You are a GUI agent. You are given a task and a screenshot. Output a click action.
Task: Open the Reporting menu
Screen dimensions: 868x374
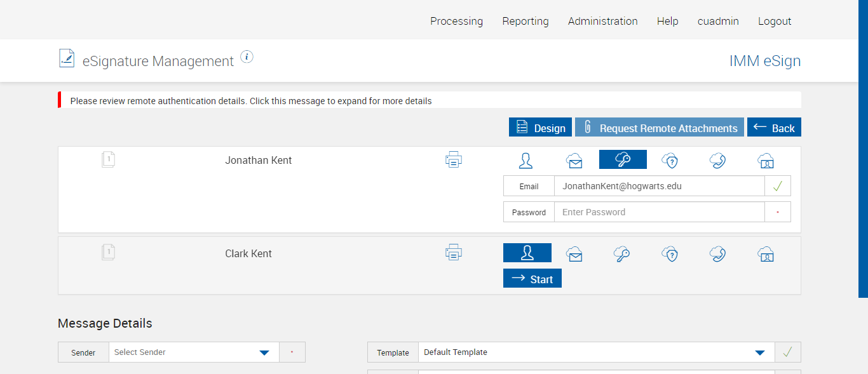[525, 21]
